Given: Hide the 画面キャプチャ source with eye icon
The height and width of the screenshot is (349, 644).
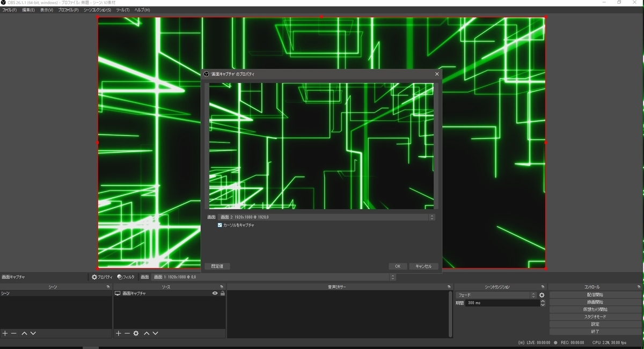Looking at the screenshot, I should (215, 294).
